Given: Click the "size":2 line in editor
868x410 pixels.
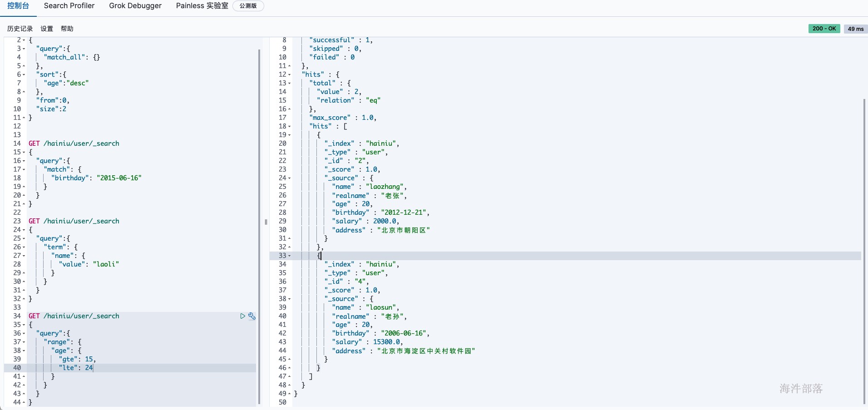Looking at the screenshot, I should 51,109.
